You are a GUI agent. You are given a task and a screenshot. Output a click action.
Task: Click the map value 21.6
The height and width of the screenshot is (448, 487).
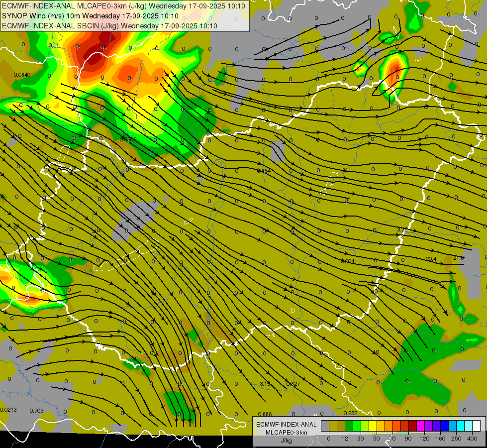click(x=459, y=258)
